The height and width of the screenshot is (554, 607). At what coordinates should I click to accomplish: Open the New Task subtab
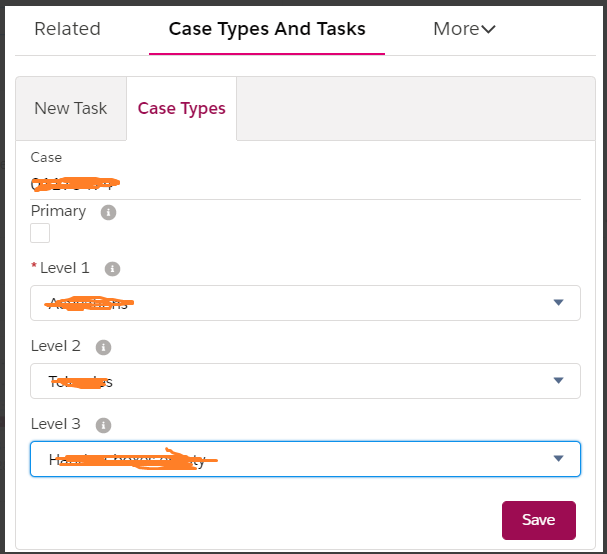point(71,108)
